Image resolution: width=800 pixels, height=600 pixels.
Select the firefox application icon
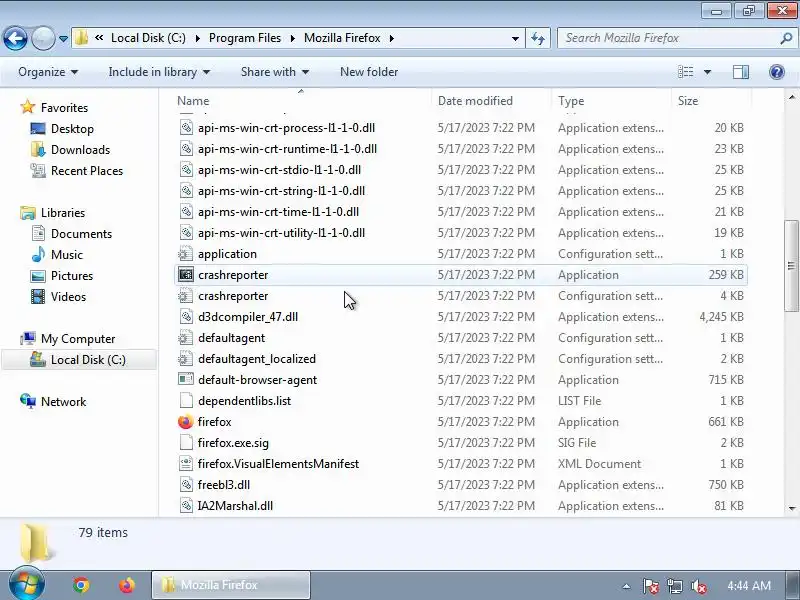186,422
